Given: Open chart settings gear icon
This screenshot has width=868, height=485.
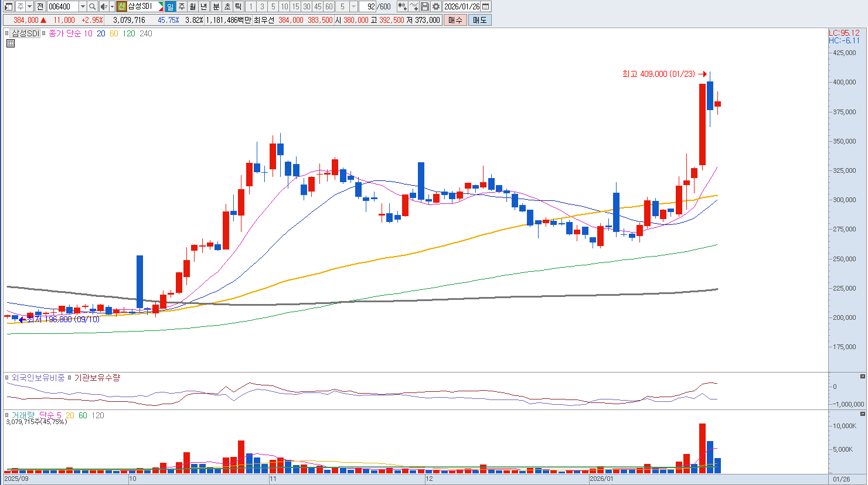Looking at the screenshot, I should coord(436,6).
